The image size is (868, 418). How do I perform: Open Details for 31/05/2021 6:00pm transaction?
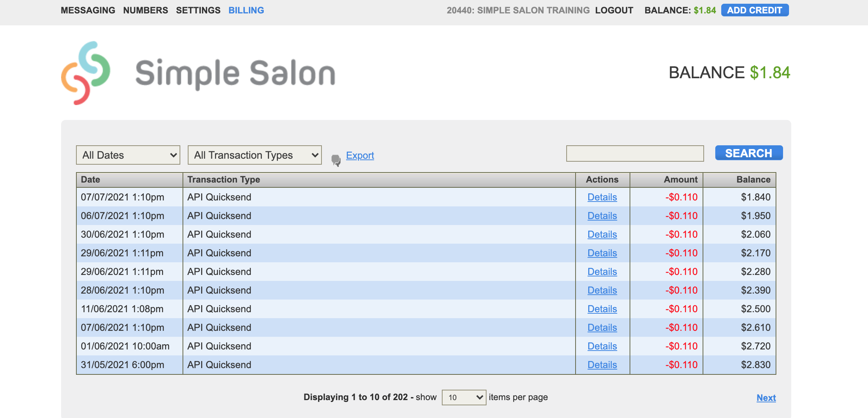[602, 365]
